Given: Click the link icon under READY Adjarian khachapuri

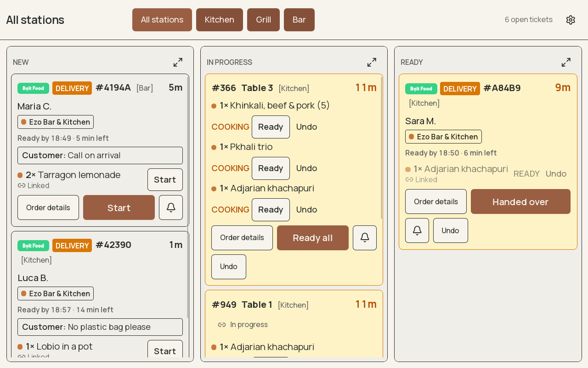Looking at the screenshot, I should (409, 179).
